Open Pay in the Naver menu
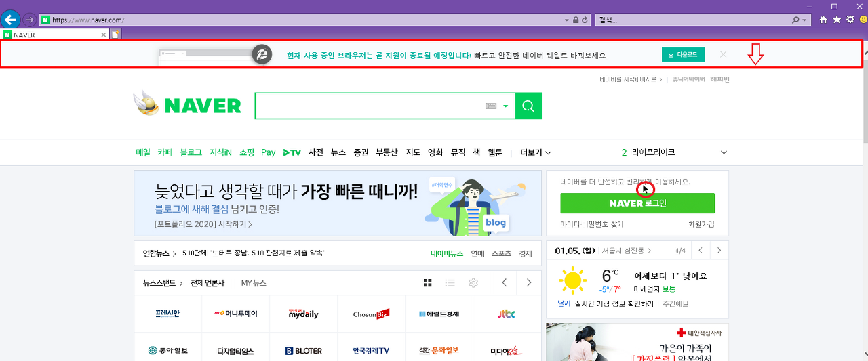This screenshot has height=361, width=868. point(269,152)
